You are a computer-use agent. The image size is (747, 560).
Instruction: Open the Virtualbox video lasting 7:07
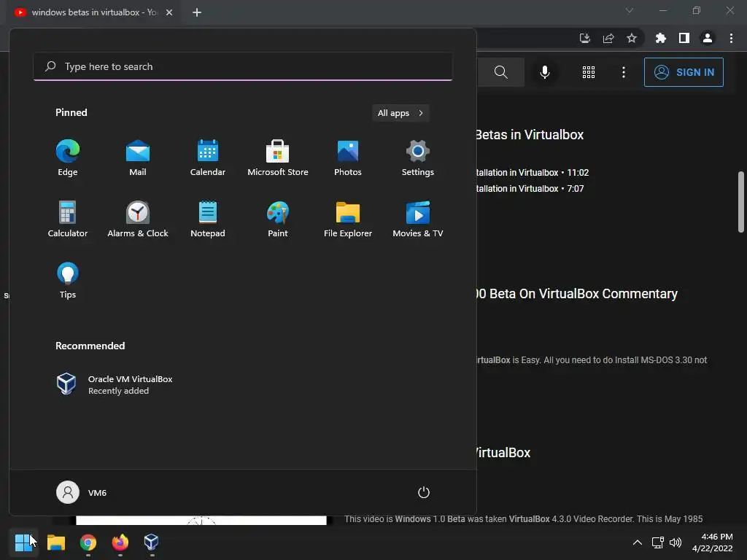[x=530, y=189]
